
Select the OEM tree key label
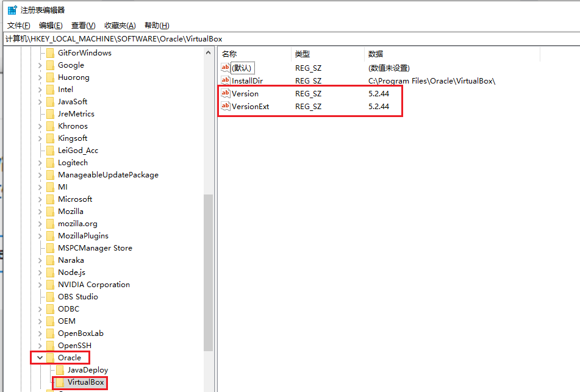66,321
